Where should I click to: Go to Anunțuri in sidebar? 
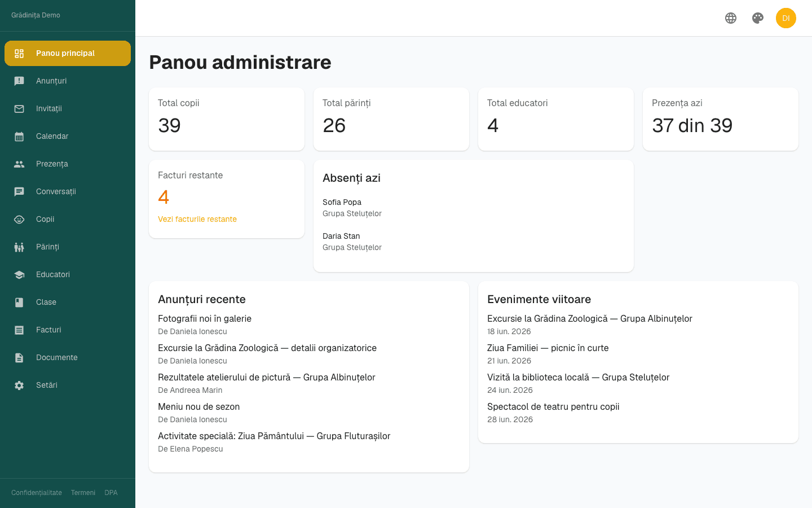coord(68,81)
